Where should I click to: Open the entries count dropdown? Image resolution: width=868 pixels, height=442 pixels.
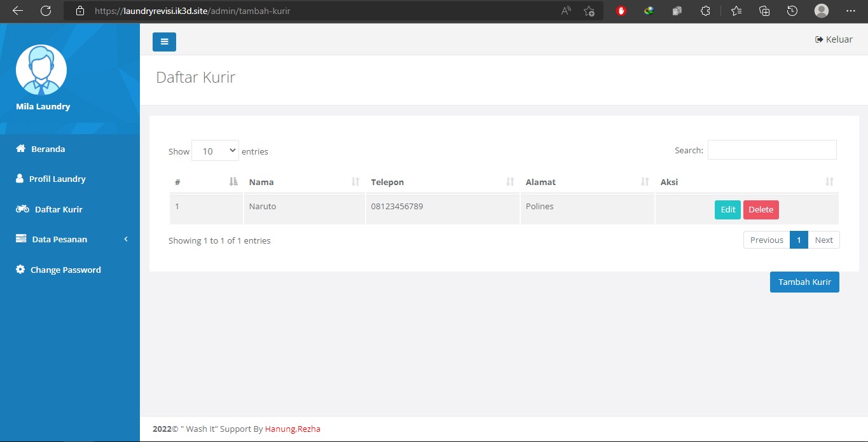tap(215, 151)
